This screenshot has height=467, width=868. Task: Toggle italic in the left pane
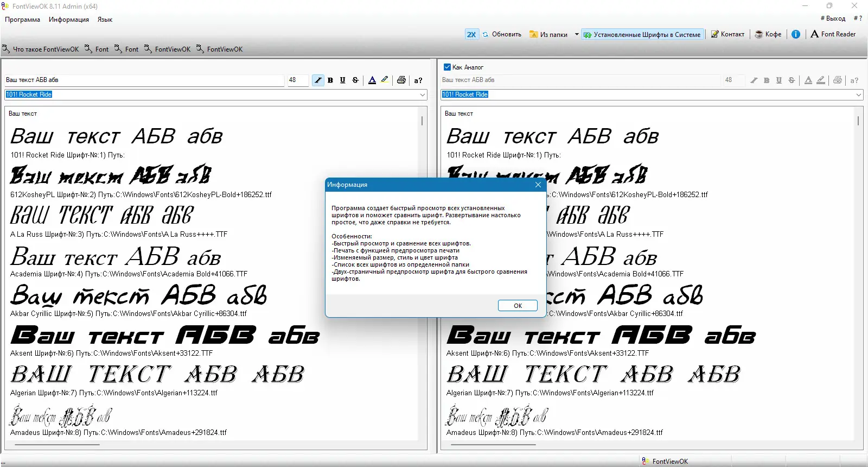(318, 80)
